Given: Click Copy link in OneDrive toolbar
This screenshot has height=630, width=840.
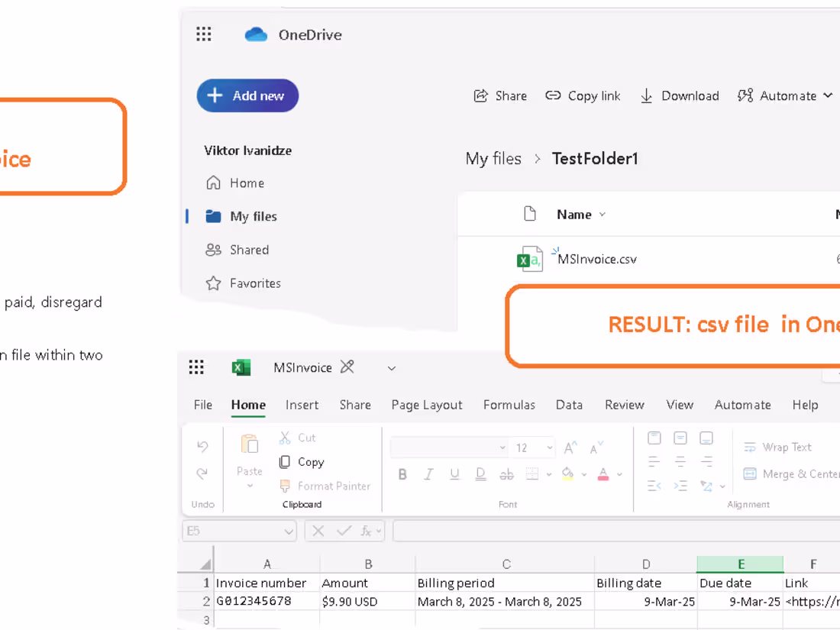Looking at the screenshot, I should [x=583, y=96].
